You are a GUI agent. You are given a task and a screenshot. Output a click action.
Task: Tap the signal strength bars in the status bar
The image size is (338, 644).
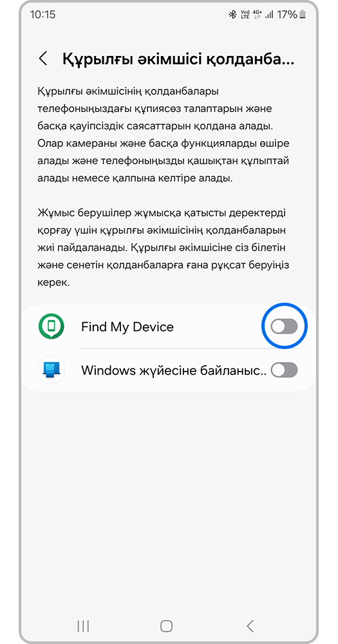(x=269, y=15)
